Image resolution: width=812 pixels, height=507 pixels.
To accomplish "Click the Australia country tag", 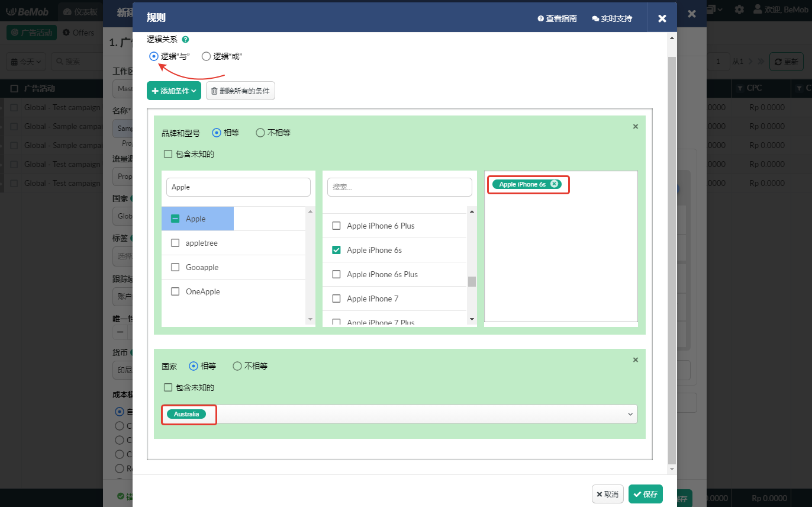I will pos(186,415).
